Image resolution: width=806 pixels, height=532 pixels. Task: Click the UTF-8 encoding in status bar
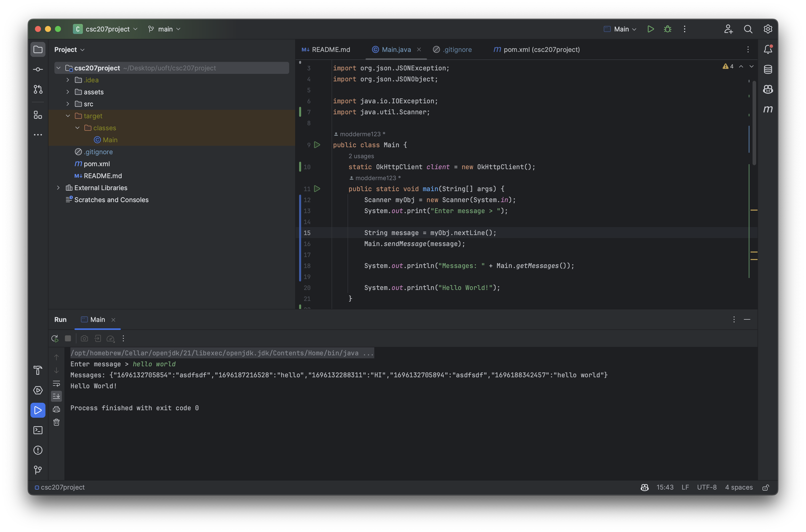click(707, 487)
